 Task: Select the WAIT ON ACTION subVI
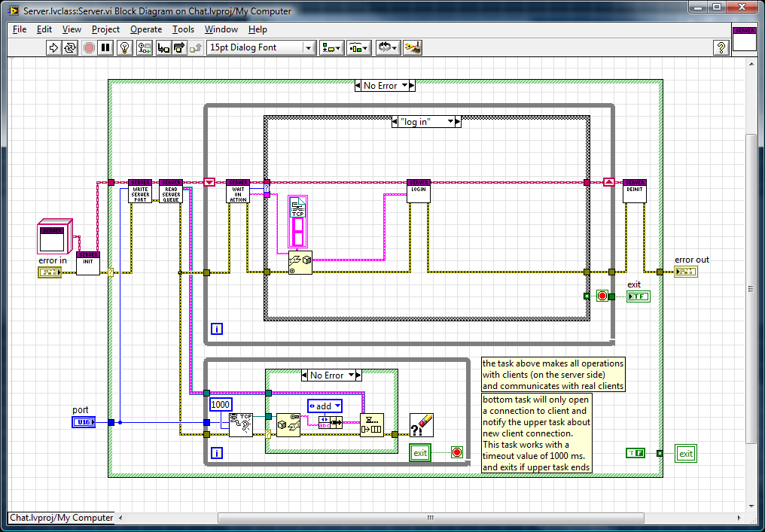(x=238, y=190)
